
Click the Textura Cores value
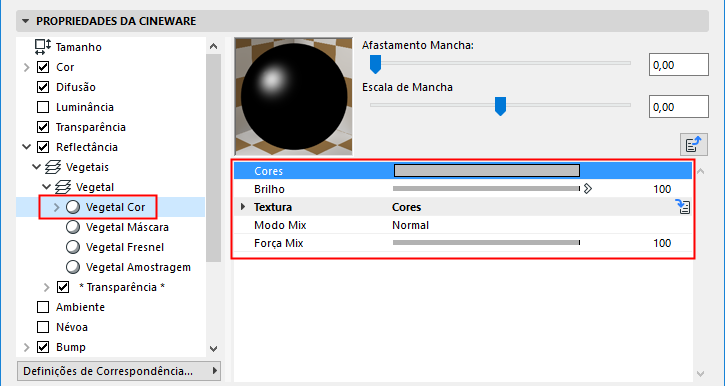point(406,207)
